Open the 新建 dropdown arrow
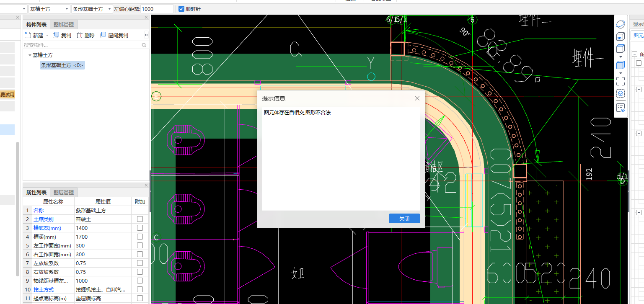The image size is (644, 304). pyautogui.click(x=47, y=36)
